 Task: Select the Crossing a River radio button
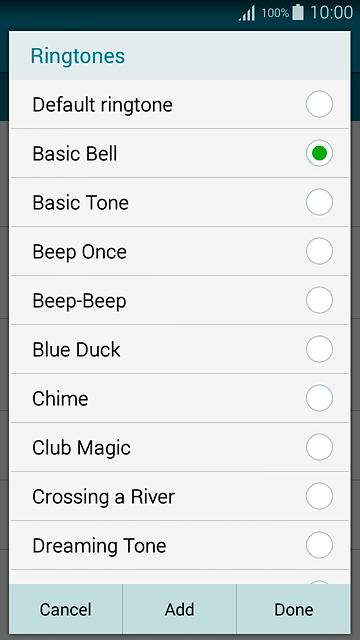319,496
